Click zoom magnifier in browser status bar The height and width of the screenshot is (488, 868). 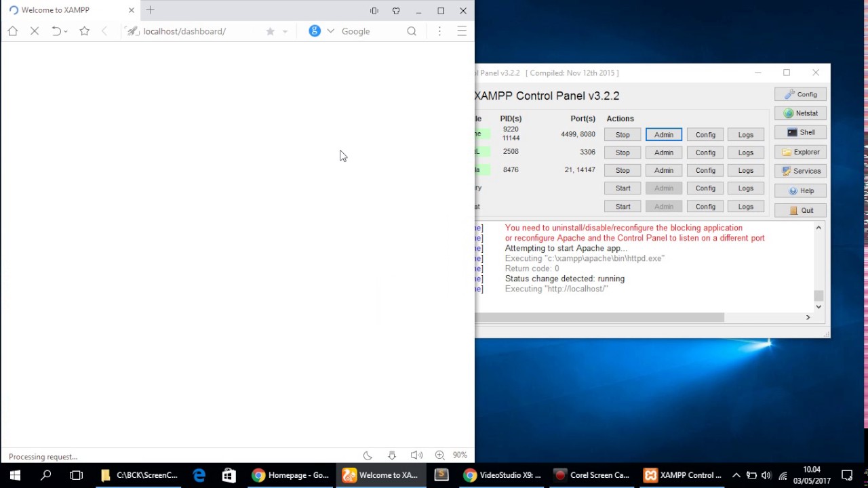pos(439,455)
